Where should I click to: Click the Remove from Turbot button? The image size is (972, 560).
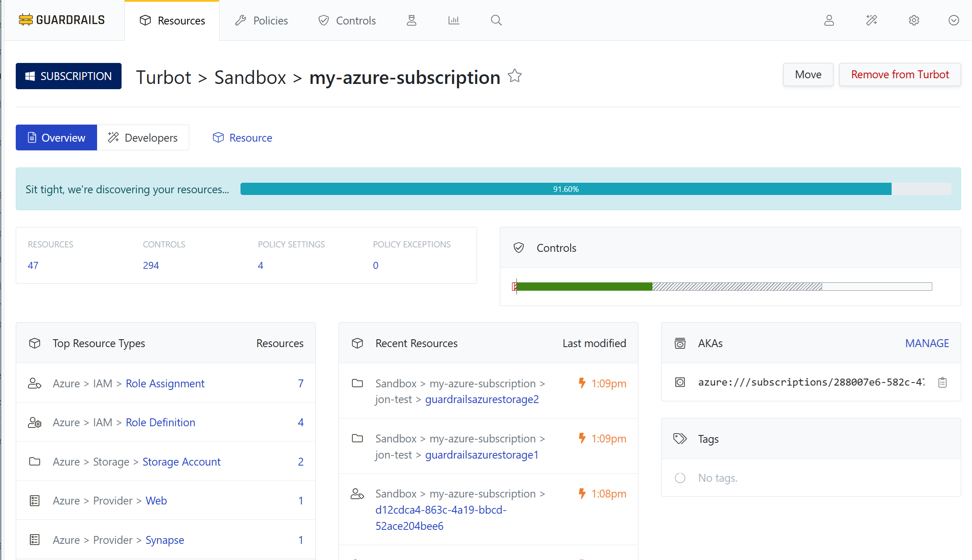(899, 75)
